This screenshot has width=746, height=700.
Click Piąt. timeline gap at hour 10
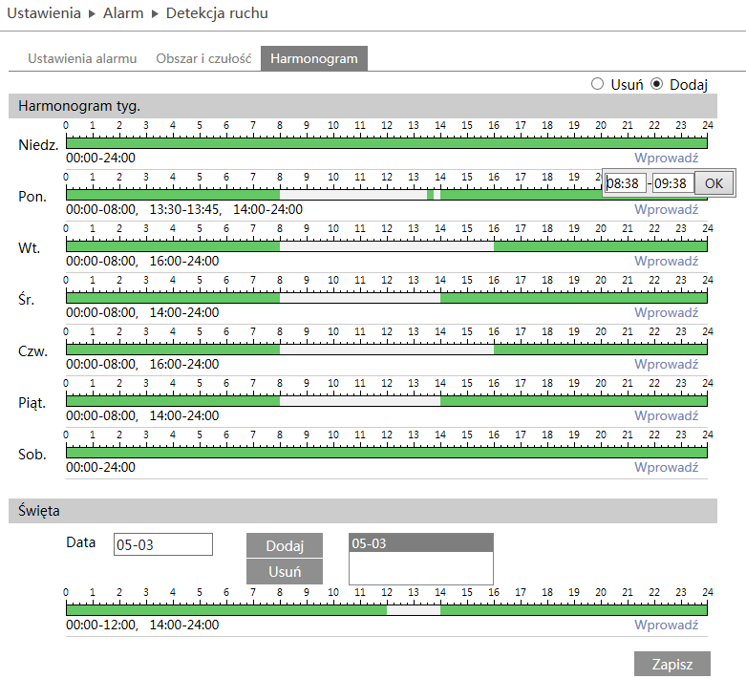pos(333,401)
